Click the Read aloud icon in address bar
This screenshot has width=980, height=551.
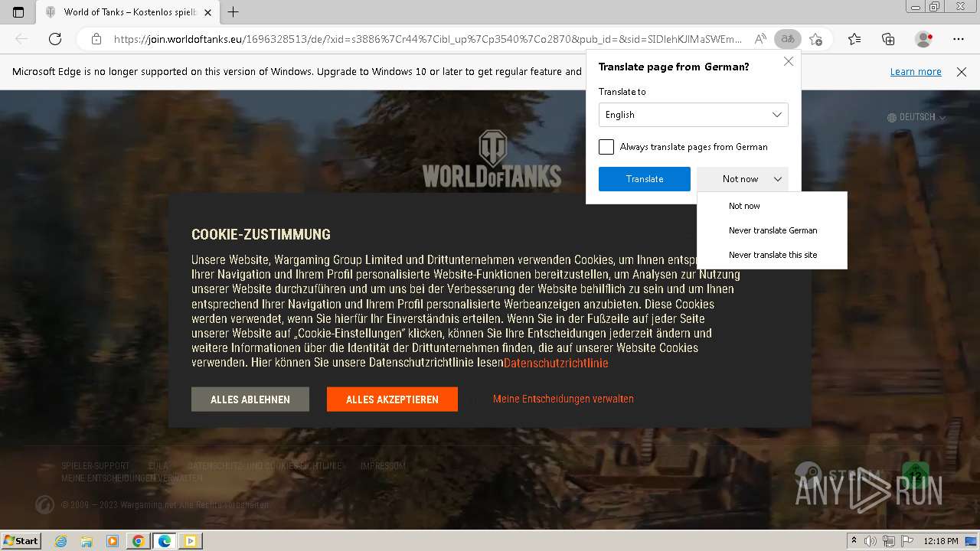pyautogui.click(x=760, y=39)
